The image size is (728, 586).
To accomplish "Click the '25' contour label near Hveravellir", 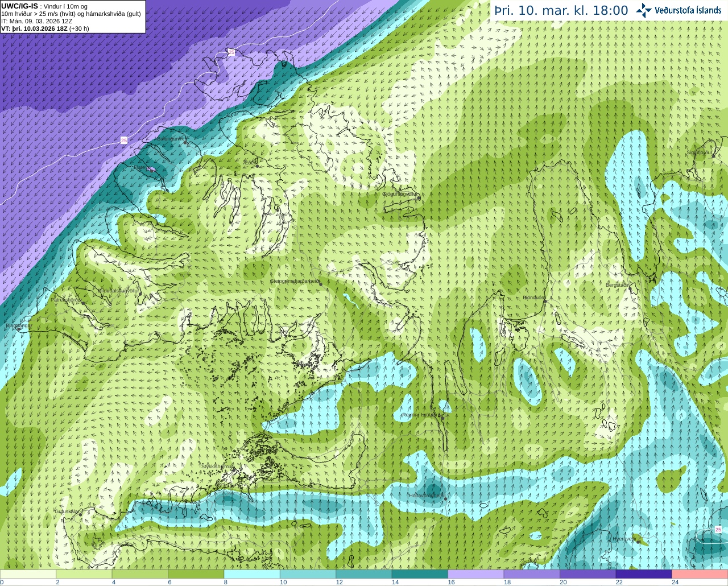I will pos(718,529).
